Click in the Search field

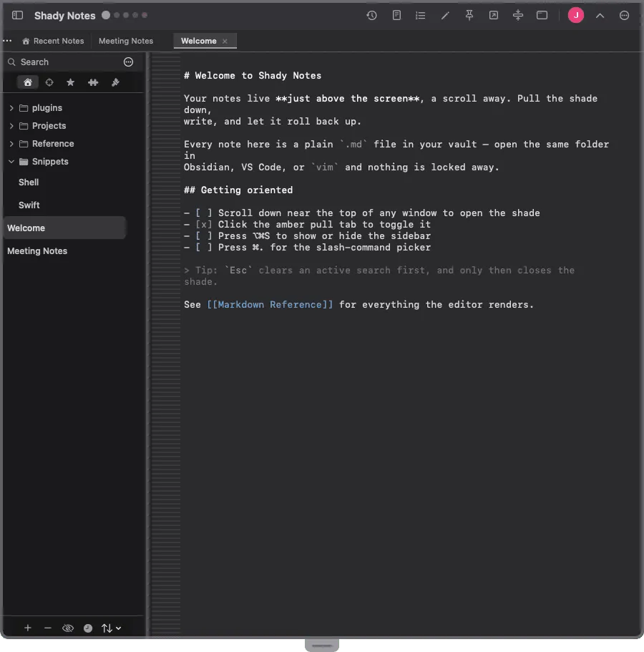click(x=64, y=62)
